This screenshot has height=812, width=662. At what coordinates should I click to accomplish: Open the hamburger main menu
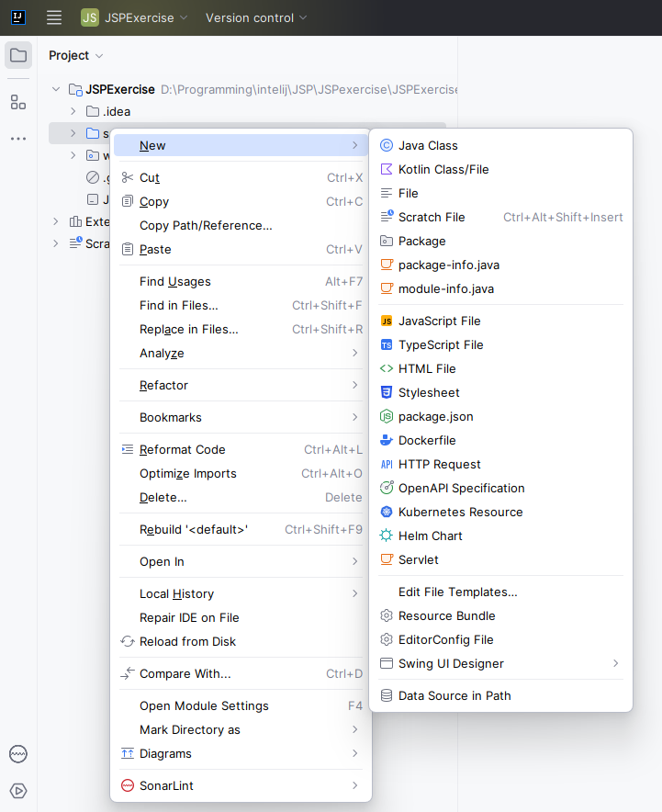(54, 17)
